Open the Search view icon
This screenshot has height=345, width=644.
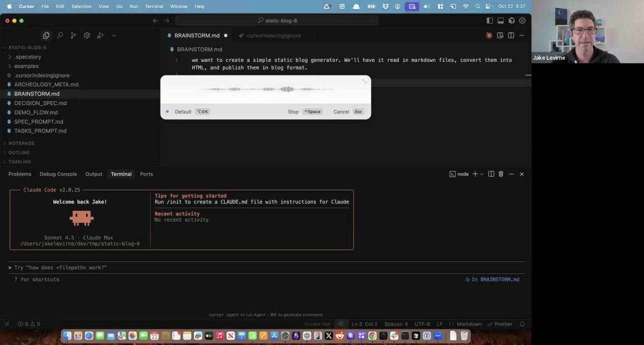pyautogui.click(x=60, y=35)
